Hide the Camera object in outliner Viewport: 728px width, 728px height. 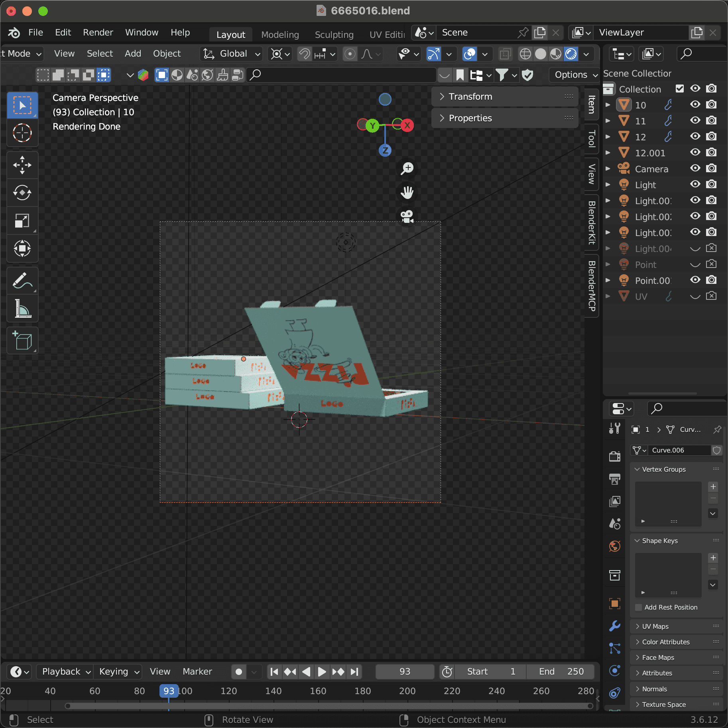pos(695,169)
